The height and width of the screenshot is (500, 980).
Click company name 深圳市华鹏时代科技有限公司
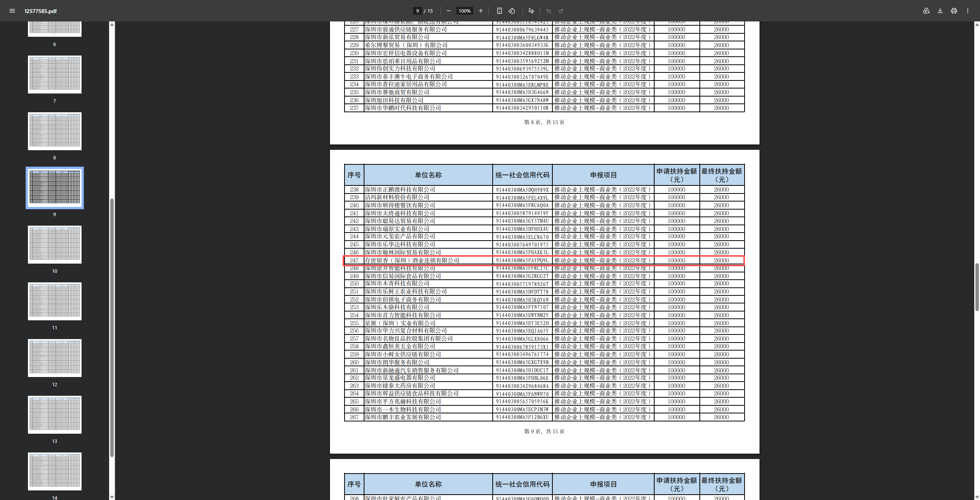[x=403, y=108]
